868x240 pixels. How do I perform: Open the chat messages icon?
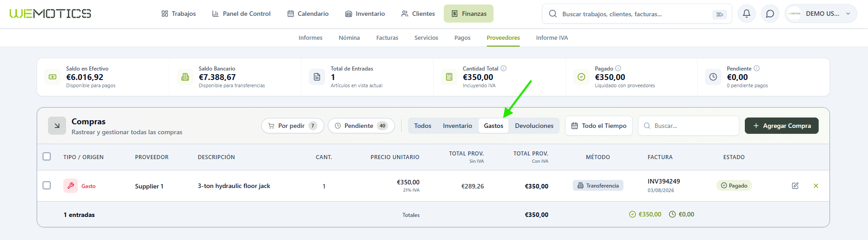pos(770,14)
